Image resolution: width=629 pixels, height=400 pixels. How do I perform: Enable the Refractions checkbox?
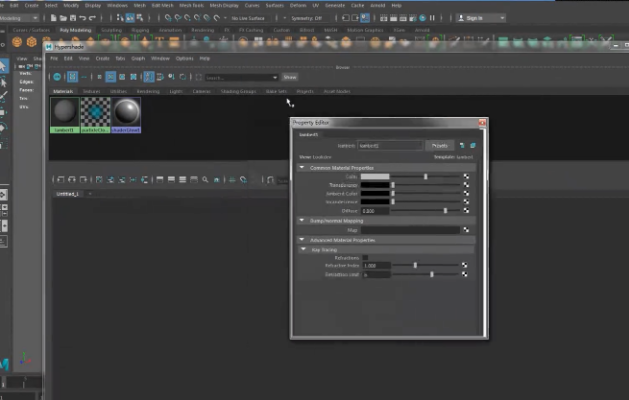point(365,257)
